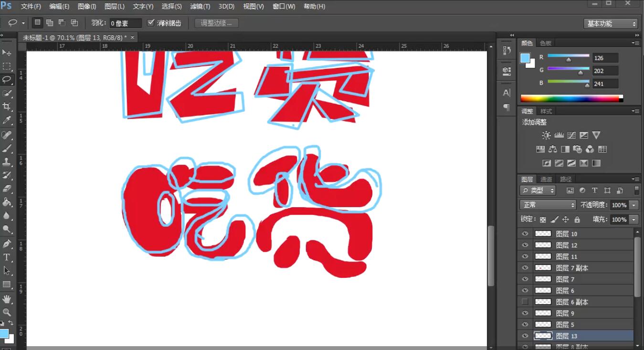Select the Path Selection tool
This screenshot has height=350, width=644.
point(7,271)
